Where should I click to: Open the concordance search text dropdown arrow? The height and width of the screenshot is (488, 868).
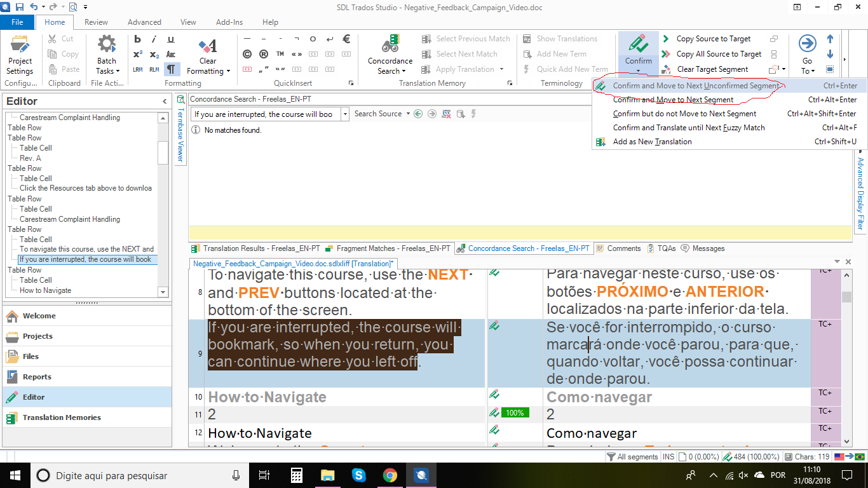point(345,114)
